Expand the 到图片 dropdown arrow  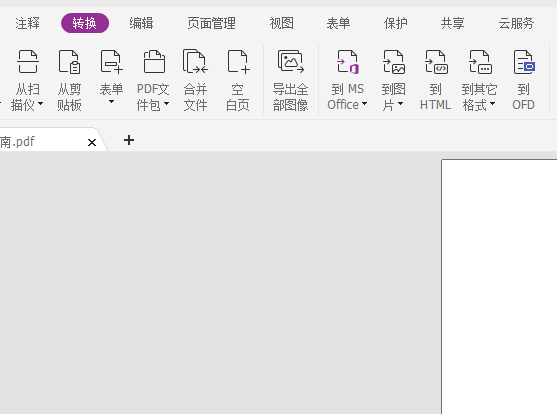click(400, 104)
